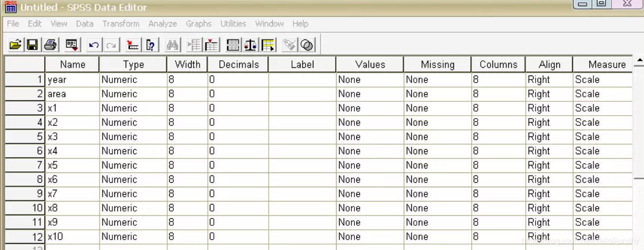This screenshot has height=250, width=644.
Task: Click the Decimals column header
Action: [239, 65]
